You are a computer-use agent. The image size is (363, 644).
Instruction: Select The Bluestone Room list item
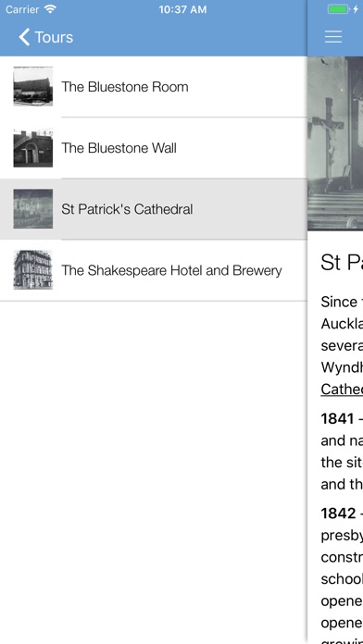tap(154, 87)
